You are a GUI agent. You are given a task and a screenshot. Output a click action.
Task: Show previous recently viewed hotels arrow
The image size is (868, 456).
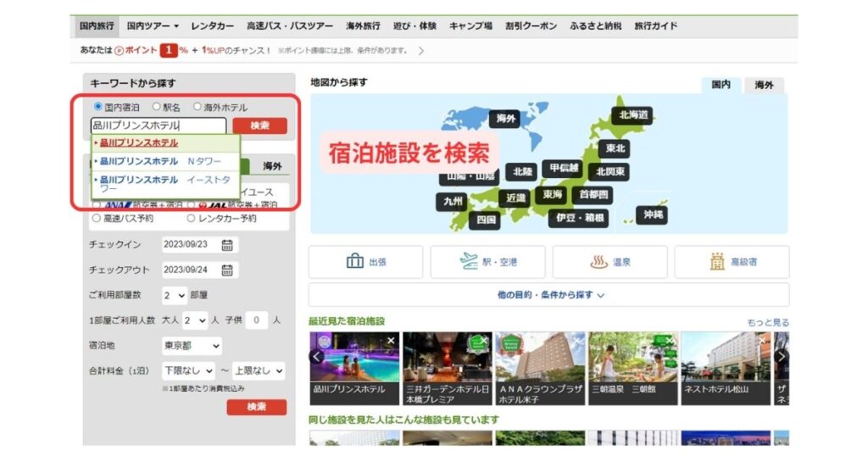tap(317, 356)
